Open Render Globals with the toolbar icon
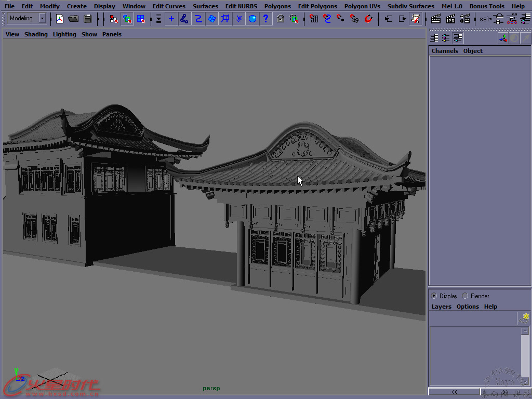Viewport: 532px width, 399px height. tap(465, 18)
